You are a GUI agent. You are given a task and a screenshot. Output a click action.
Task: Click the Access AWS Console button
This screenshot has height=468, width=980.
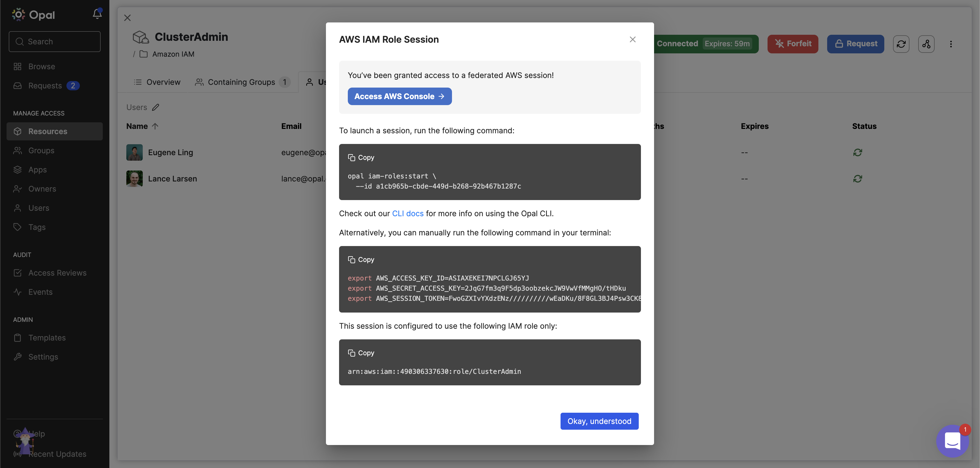[x=399, y=96]
